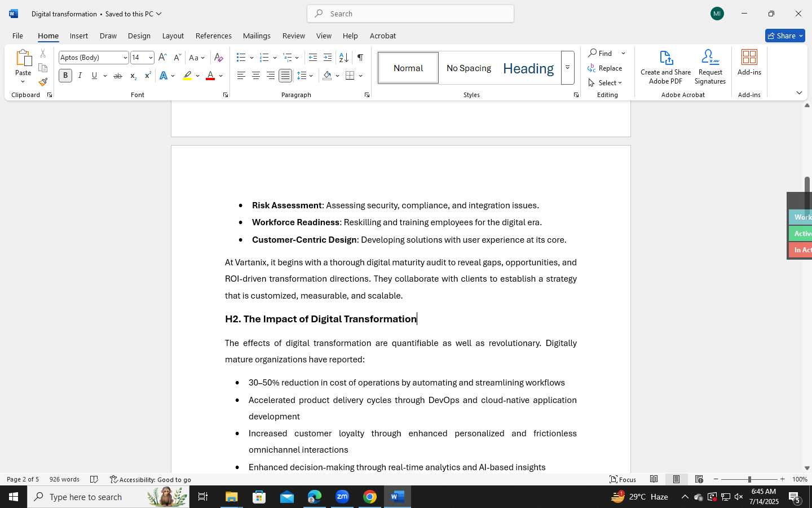Open the Change Case dropdown

[197, 58]
